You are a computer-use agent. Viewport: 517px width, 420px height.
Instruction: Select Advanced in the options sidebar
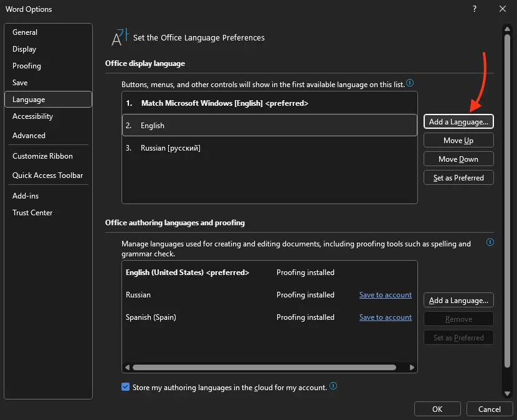[29, 136]
